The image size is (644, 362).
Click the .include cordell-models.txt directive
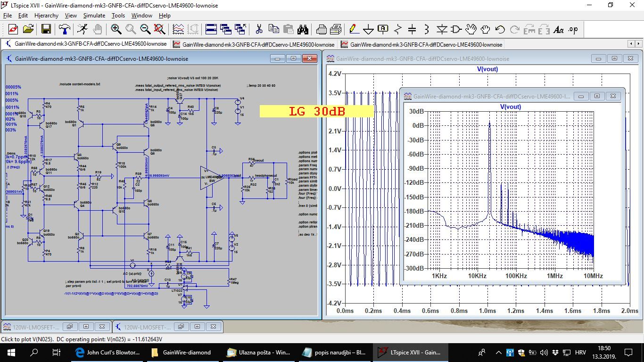coord(80,84)
